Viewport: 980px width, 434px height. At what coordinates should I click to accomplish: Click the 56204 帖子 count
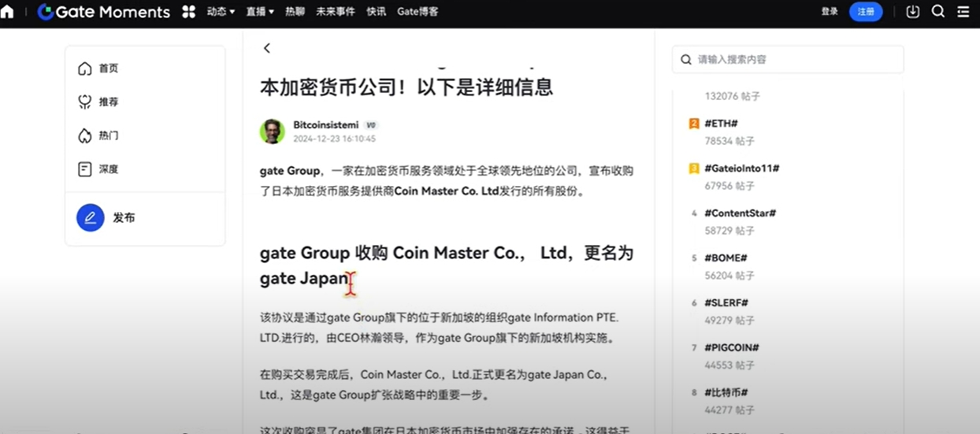[x=729, y=276]
